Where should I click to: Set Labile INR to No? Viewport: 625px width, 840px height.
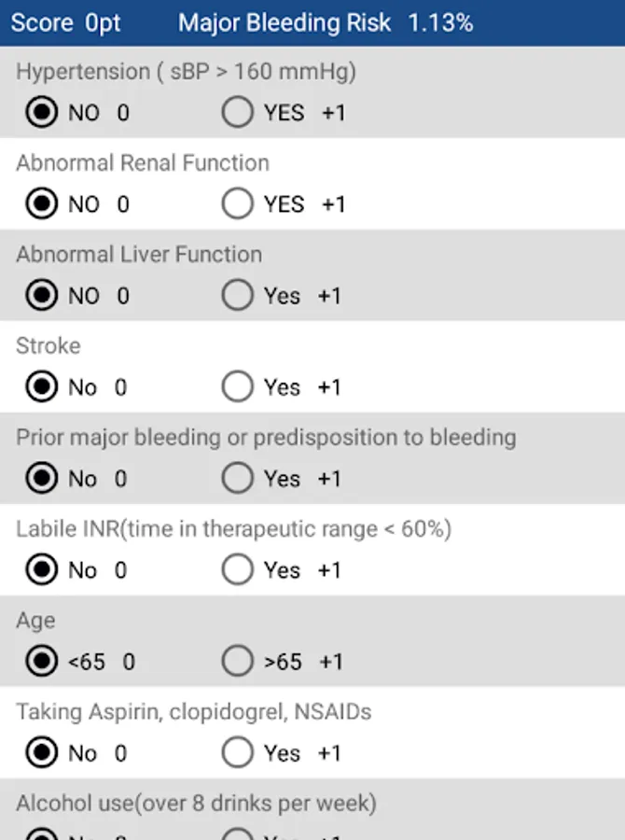pyautogui.click(x=41, y=570)
